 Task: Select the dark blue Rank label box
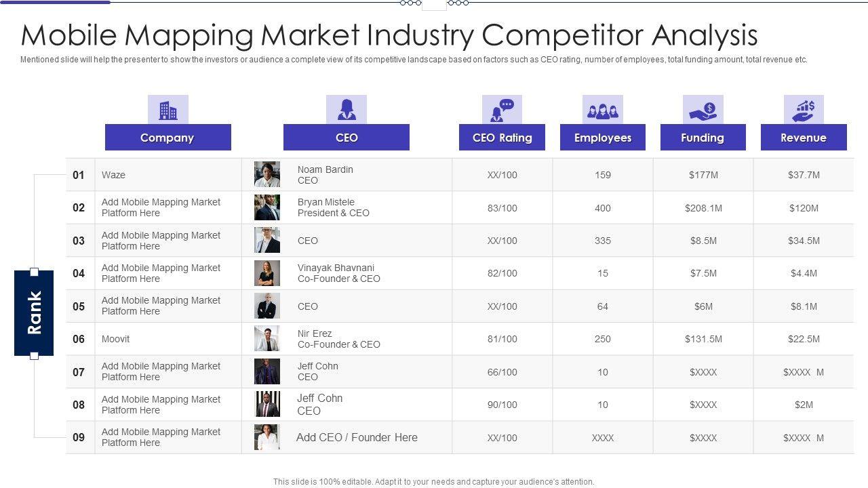click(x=34, y=312)
